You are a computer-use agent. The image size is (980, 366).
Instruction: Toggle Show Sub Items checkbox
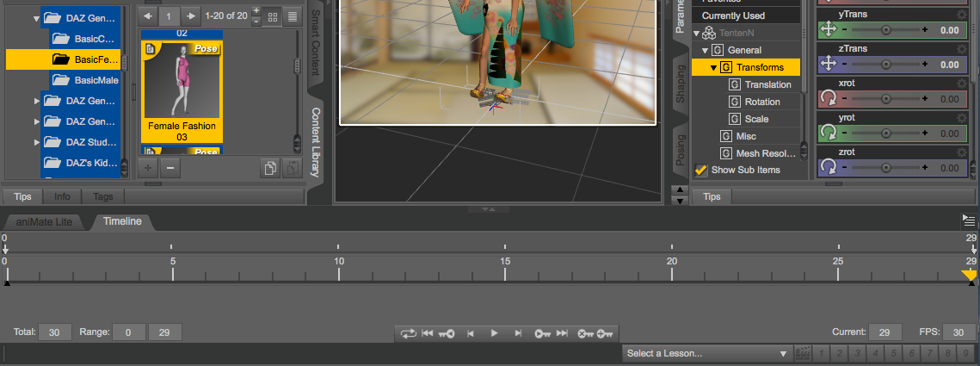click(700, 171)
